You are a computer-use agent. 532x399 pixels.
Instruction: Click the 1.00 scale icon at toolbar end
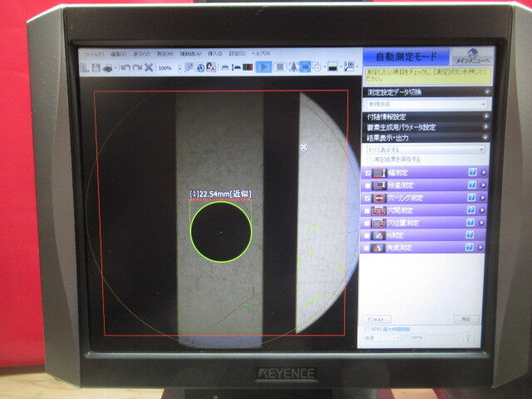tap(348, 66)
